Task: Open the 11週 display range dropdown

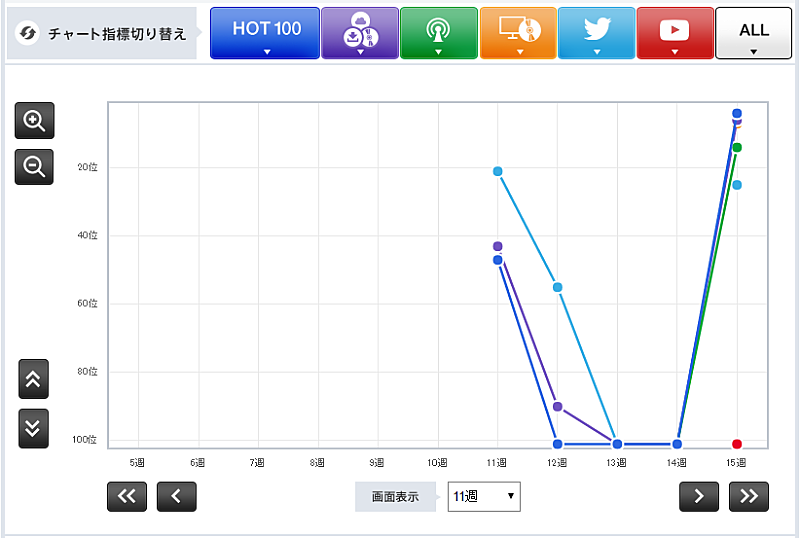Action: (x=484, y=496)
